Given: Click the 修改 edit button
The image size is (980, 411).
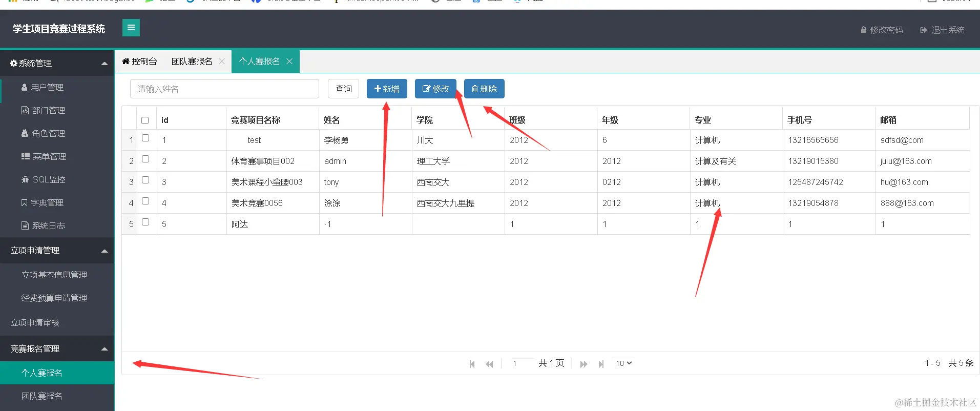Looking at the screenshot, I should click(x=435, y=89).
